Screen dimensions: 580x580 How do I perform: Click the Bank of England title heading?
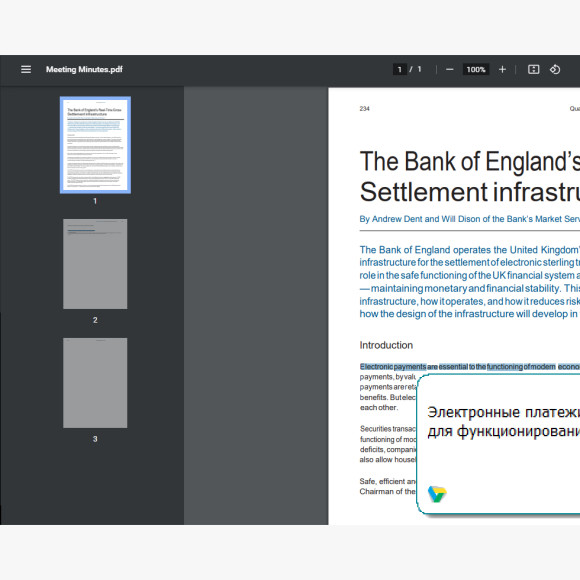[x=470, y=177]
